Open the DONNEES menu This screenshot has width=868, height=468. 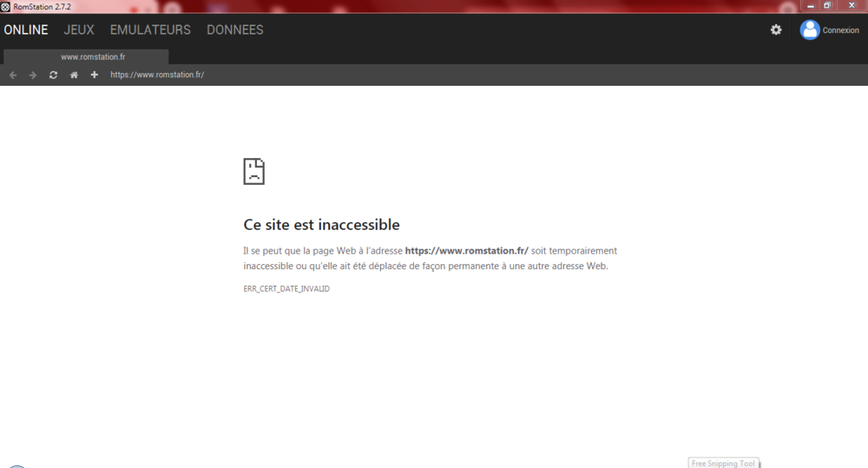(234, 30)
